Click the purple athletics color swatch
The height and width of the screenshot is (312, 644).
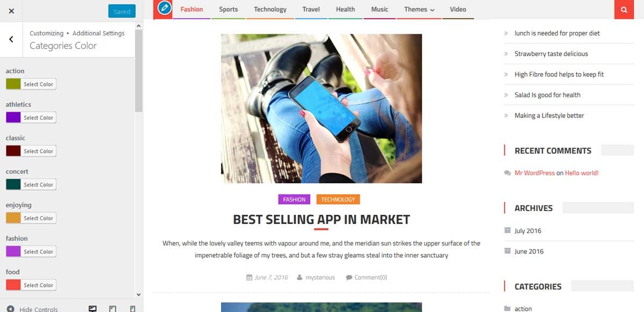click(x=13, y=118)
